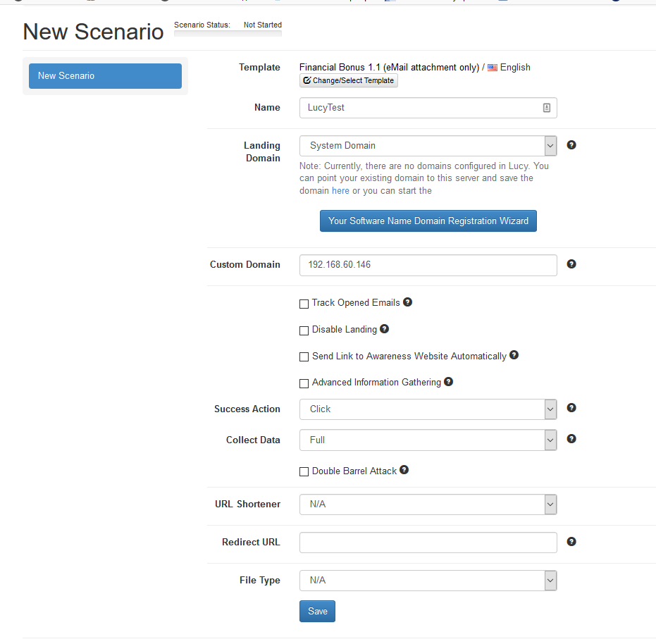Image resolution: width=656 pixels, height=644 pixels.
Task: Open help icon next to Success Action
Action: coord(571,407)
